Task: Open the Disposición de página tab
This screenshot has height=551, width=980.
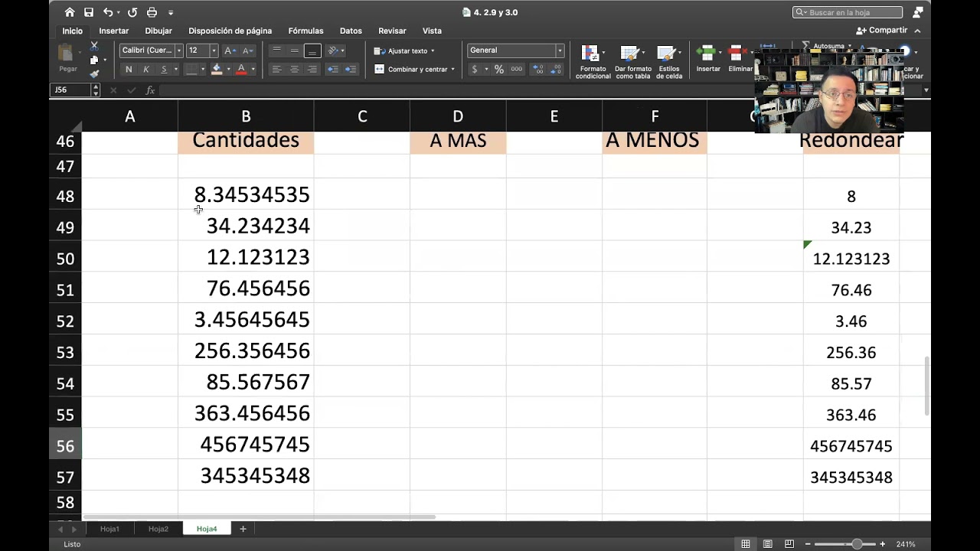Action: click(230, 31)
